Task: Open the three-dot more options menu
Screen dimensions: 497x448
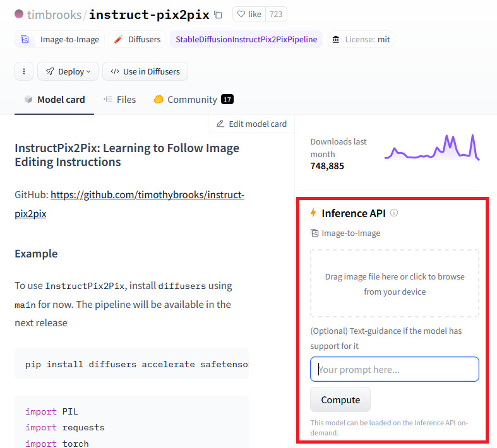Action: 24,71
